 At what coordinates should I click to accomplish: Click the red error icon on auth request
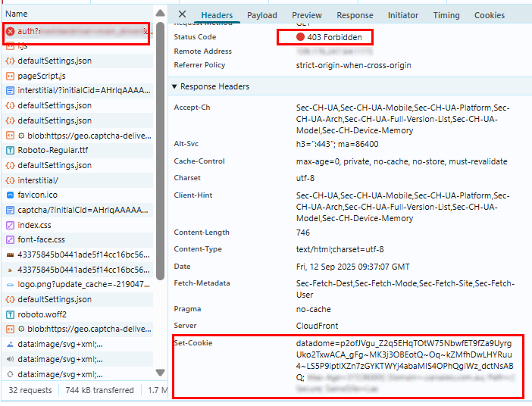11,32
